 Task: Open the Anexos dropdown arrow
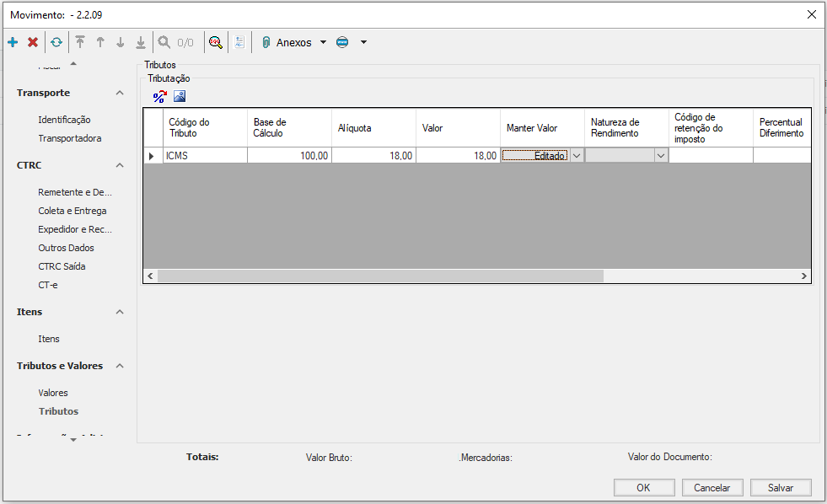tap(324, 42)
